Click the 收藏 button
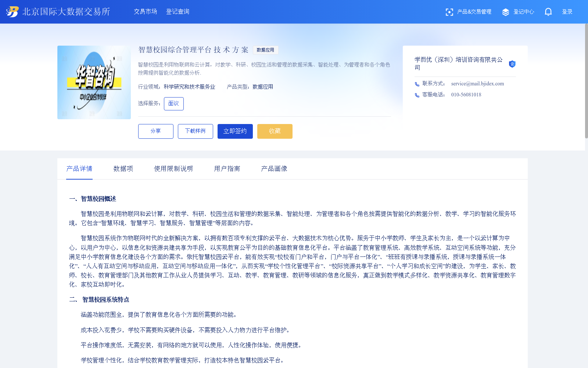Image resolution: width=588 pixels, height=368 pixels. pos(275,131)
